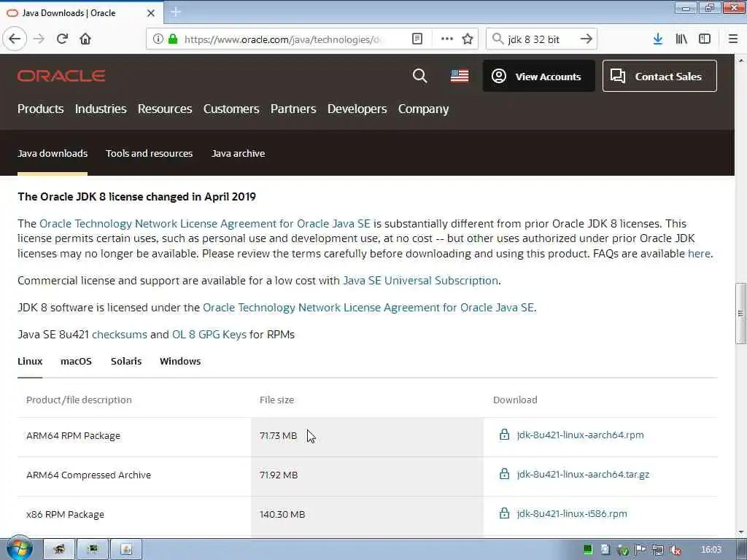Open the FAQs 'here' link
Viewport: 747px width, 560px height.
click(x=699, y=254)
